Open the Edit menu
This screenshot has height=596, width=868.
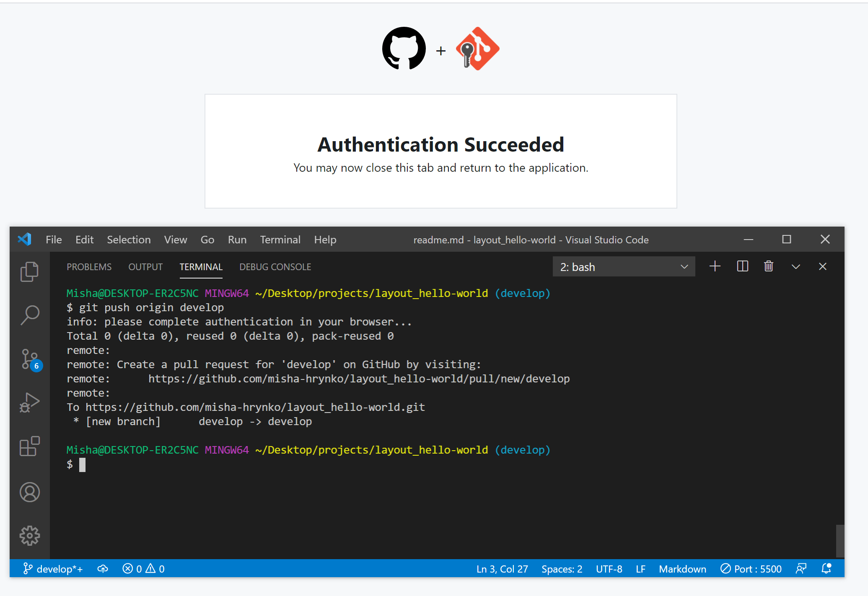[x=84, y=240]
